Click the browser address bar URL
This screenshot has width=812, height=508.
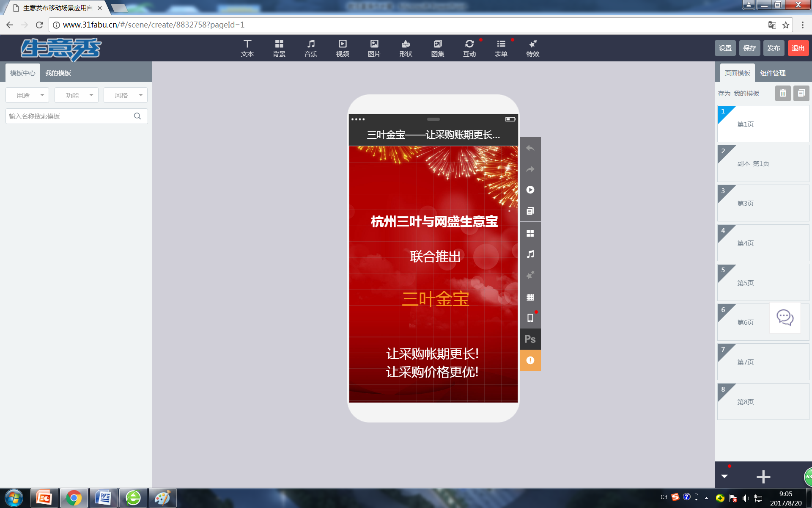coord(154,25)
